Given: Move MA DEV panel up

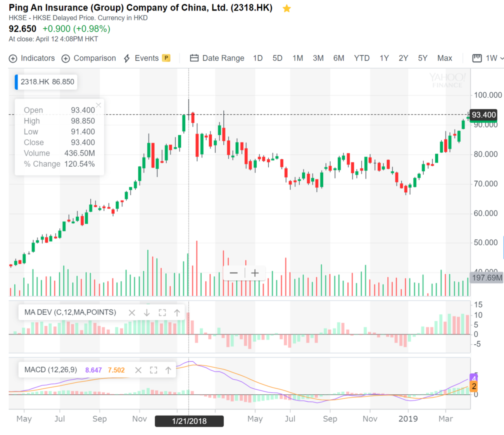Looking at the screenshot, I should pos(177,312).
